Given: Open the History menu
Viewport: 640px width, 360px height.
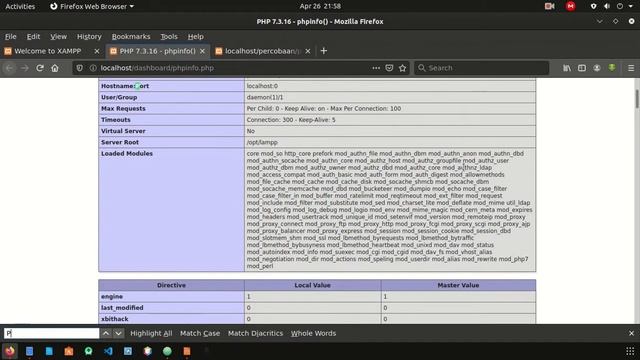Looking at the screenshot, I should (89, 37).
